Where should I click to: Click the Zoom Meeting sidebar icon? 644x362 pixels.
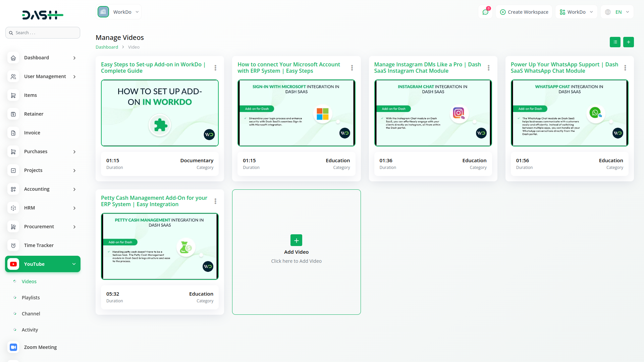point(13,347)
